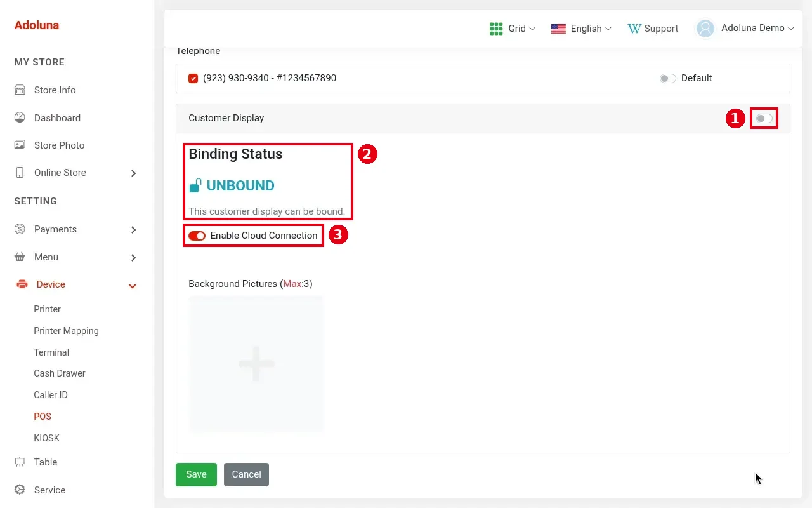Click the Menu basket icon

coord(20,257)
